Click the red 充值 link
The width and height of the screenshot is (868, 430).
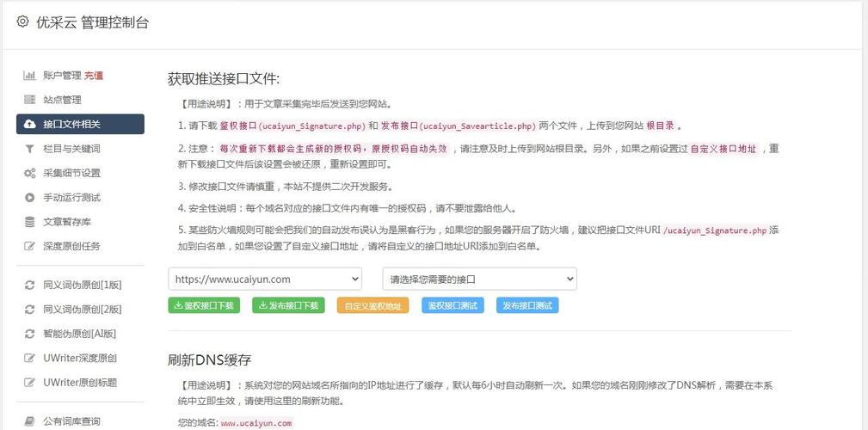[94, 76]
